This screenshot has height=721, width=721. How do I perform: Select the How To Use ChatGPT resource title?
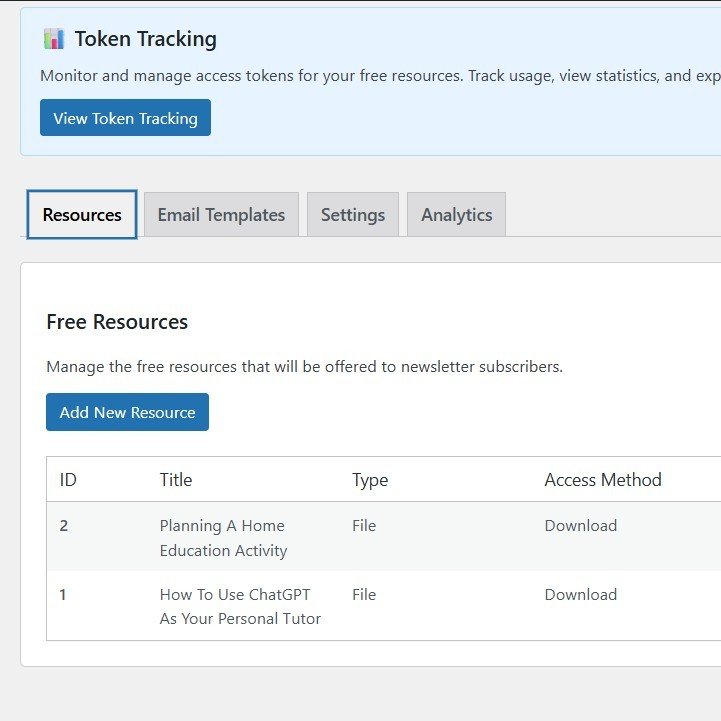(x=240, y=606)
